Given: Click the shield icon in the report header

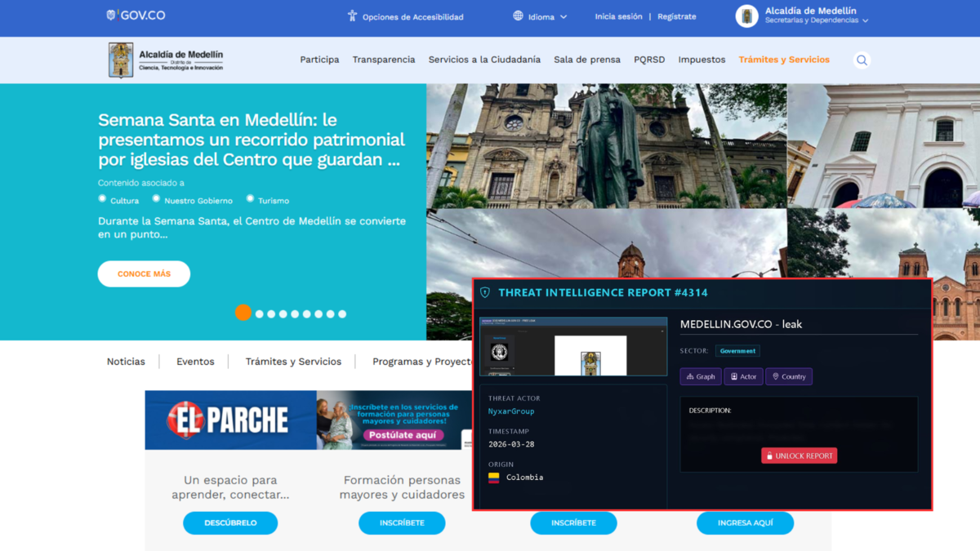Looking at the screenshot, I should [487, 292].
